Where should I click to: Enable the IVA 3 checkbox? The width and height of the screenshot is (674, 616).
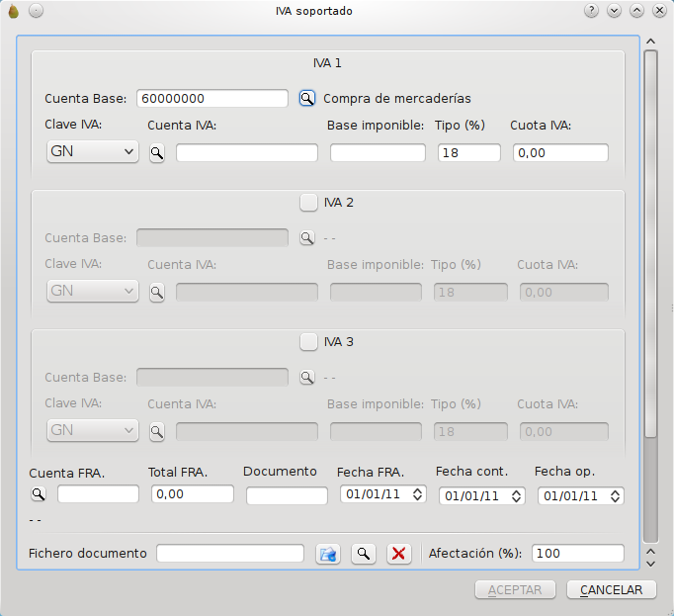(x=308, y=342)
